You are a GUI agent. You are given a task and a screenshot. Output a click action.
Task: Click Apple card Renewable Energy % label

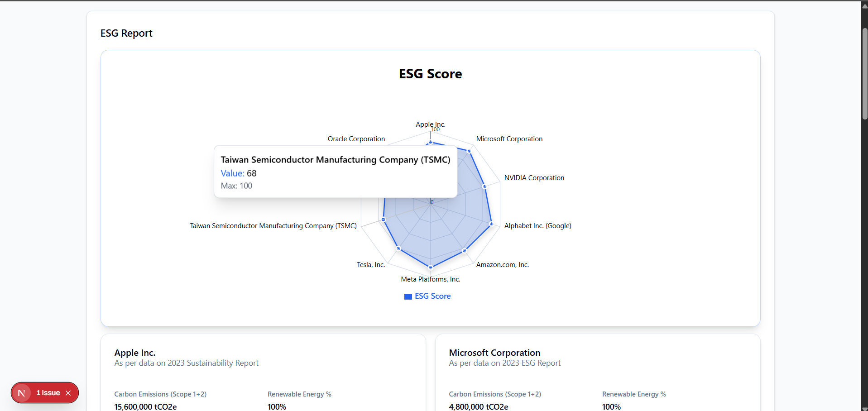[299, 394]
